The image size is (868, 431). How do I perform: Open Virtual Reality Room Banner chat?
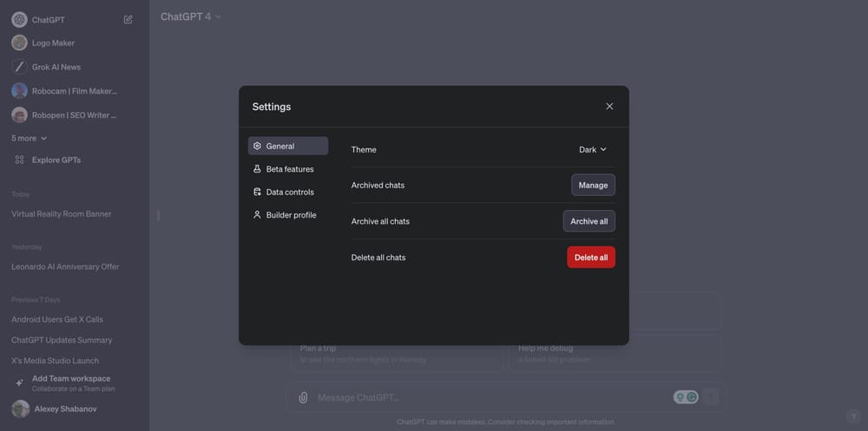click(62, 213)
